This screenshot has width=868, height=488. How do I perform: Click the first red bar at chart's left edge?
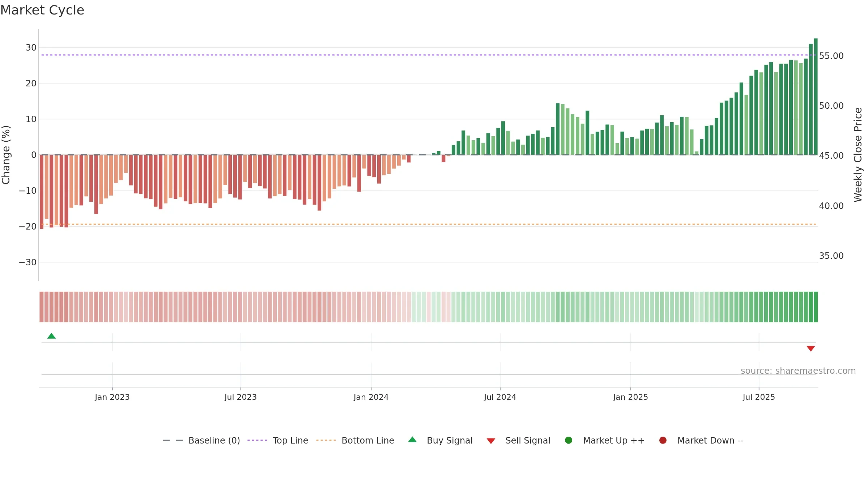tap(42, 192)
